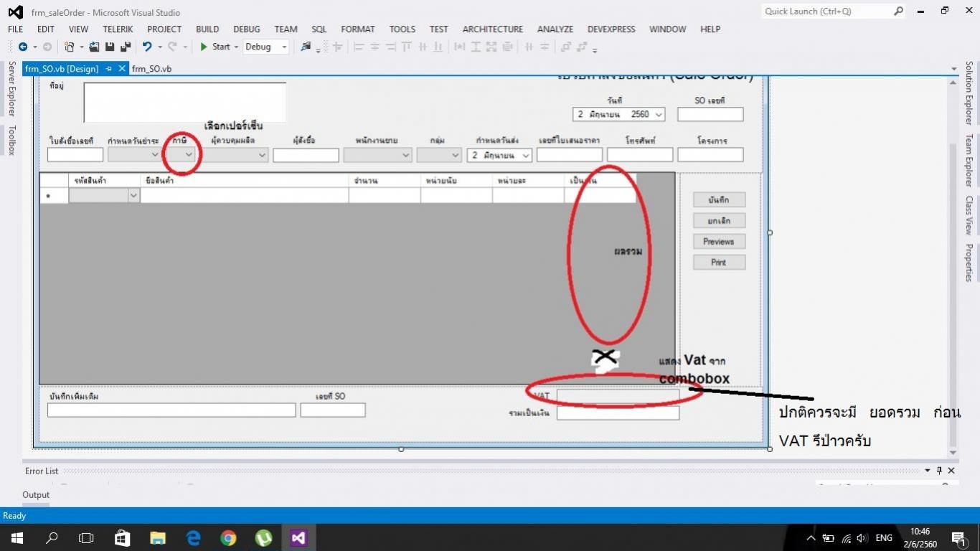Click the ชื่อสินค้า grid column header
This screenshot has height=551, width=980.
click(245, 180)
